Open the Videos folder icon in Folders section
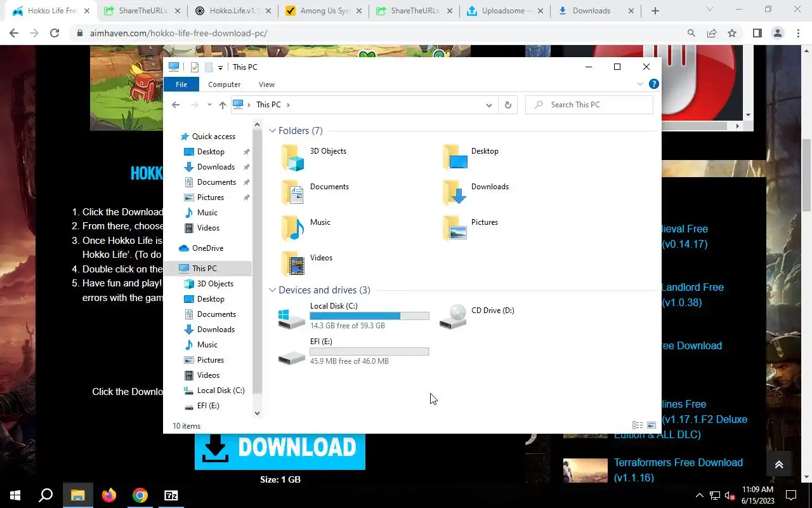Image resolution: width=812 pixels, height=508 pixels. pos(292,264)
